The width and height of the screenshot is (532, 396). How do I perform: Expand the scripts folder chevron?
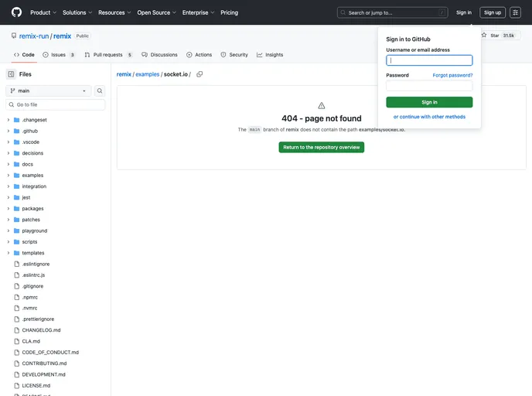point(9,241)
